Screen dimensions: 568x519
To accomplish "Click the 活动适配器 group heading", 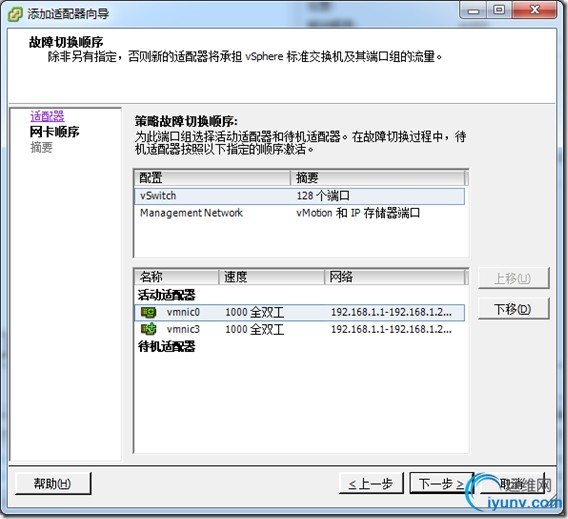I will (166, 295).
